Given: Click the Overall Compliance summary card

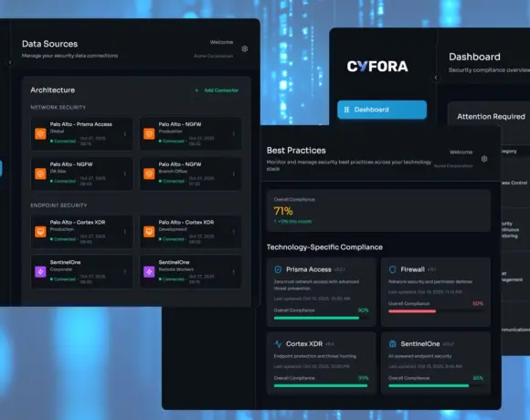Looking at the screenshot, I should [x=378, y=211].
